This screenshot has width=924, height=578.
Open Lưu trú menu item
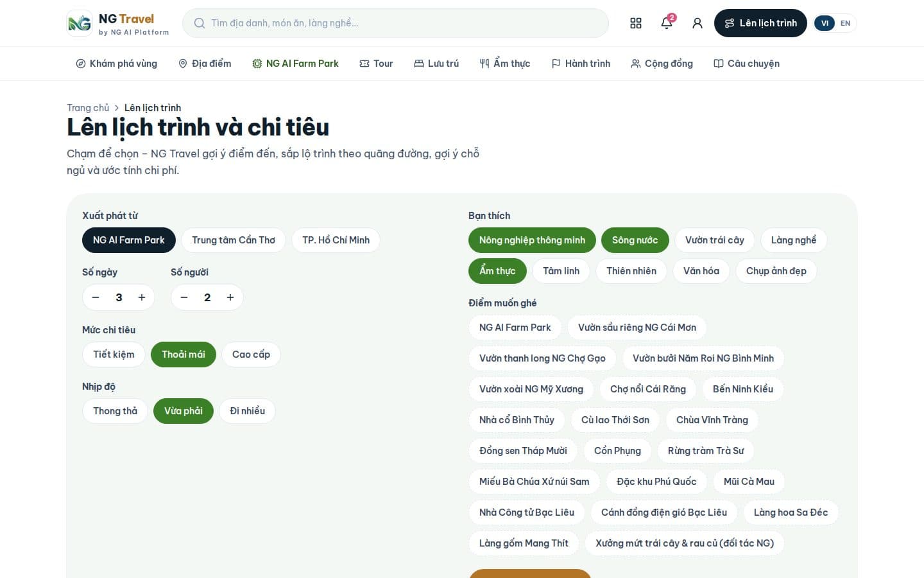[436, 64]
